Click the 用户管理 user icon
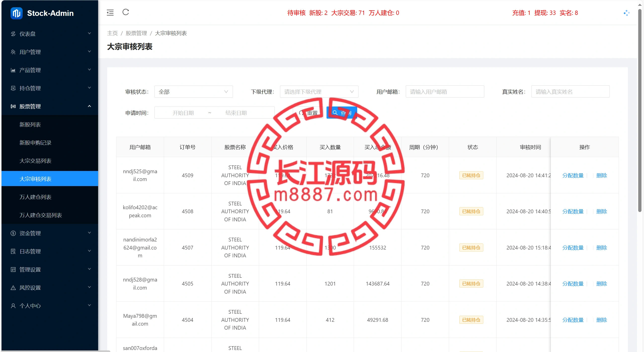 pos(13,52)
